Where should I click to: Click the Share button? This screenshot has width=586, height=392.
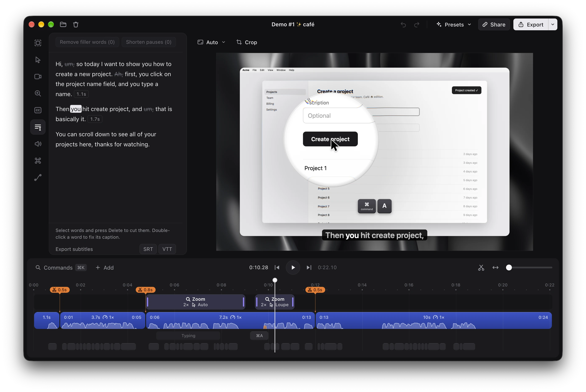click(x=494, y=24)
